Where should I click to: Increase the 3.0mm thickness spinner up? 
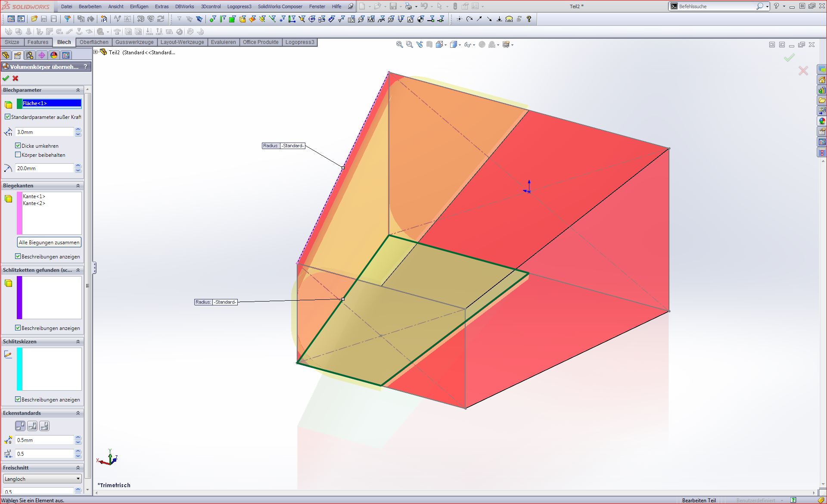(x=78, y=130)
